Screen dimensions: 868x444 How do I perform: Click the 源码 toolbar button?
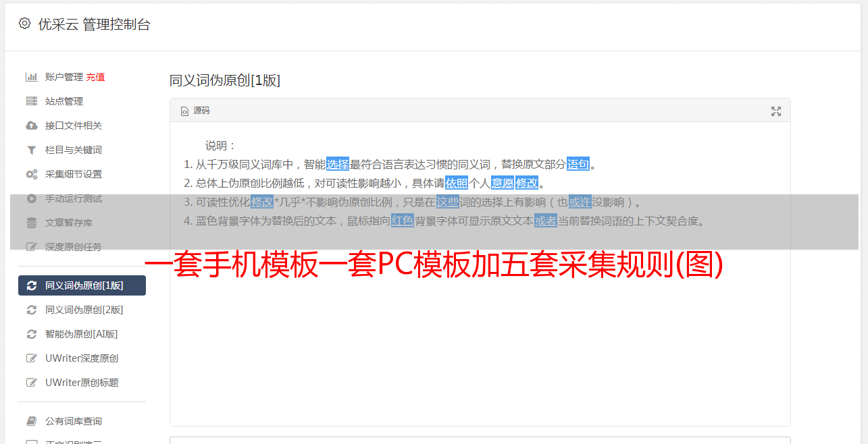tap(195, 111)
